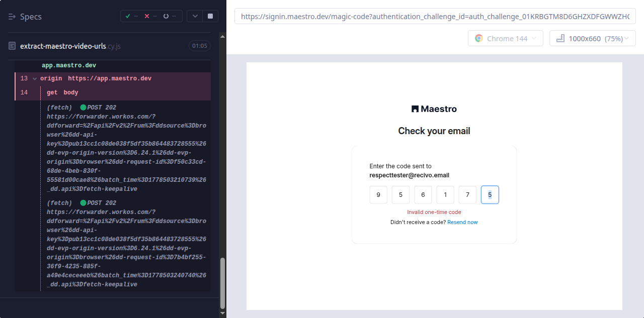Screen dimensions: 644x318
Task: Click the last code digit box
Action: point(490,195)
